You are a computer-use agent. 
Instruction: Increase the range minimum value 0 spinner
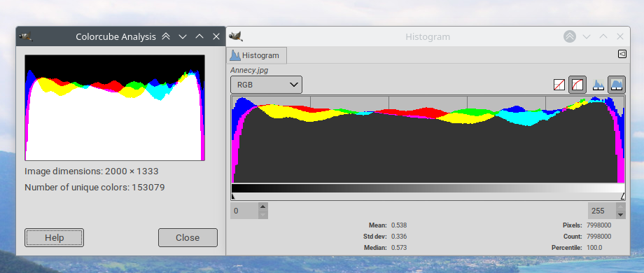pos(263,206)
